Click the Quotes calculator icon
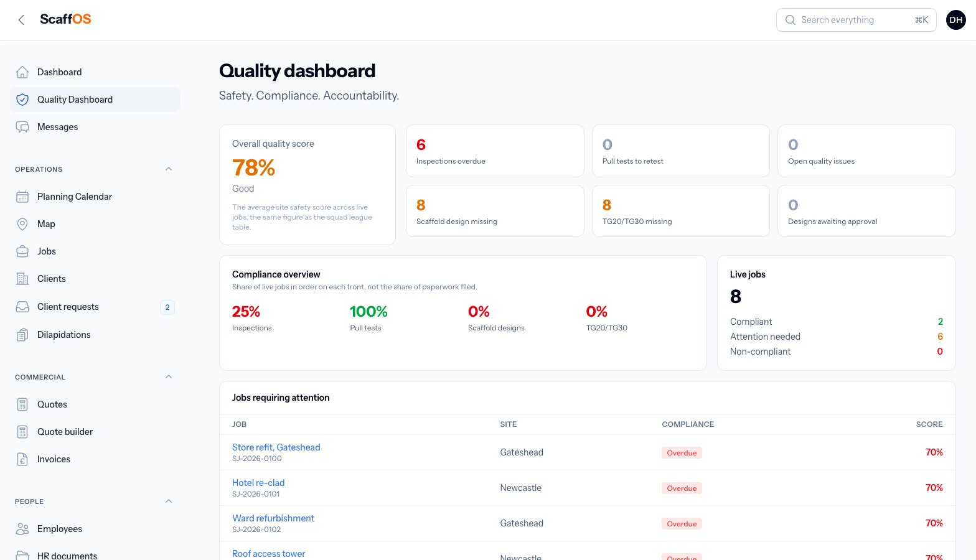Screen dimensions: 976x560 coord(22,404)
